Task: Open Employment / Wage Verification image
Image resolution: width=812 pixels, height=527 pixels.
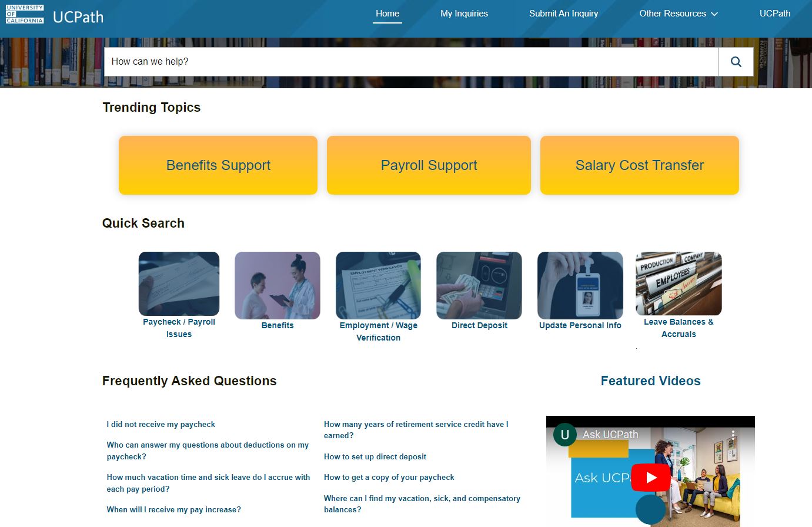Action: click(378, 285)
